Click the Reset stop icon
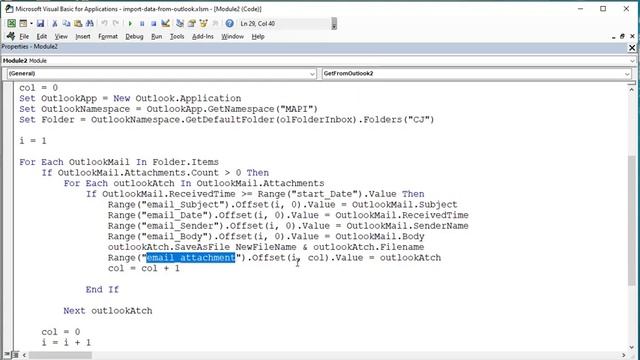This screenshot has width=640, height=360. coord(153,24)
